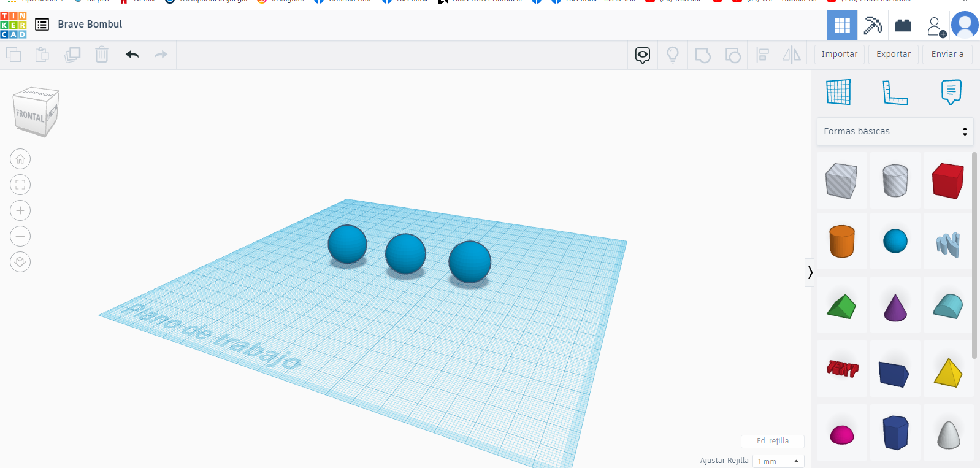Pick the purple cone shape
The image size is (980, 468).
point(895,306)
